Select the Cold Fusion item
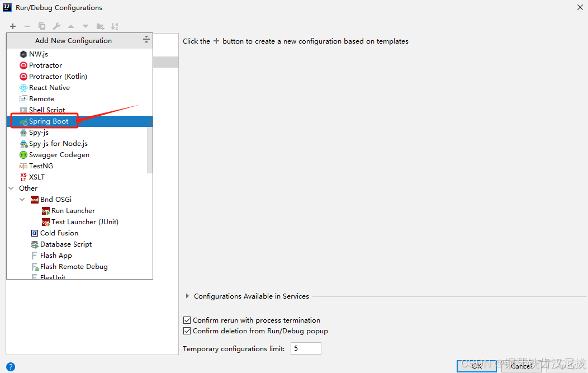Image resolution: width=588 pixels, height=373 pixels. [79, 233]
